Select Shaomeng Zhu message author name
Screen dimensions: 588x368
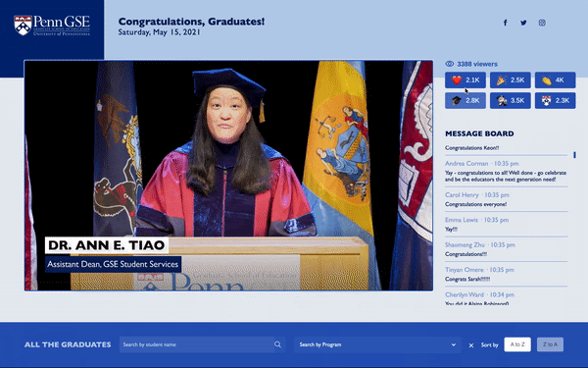465,244
